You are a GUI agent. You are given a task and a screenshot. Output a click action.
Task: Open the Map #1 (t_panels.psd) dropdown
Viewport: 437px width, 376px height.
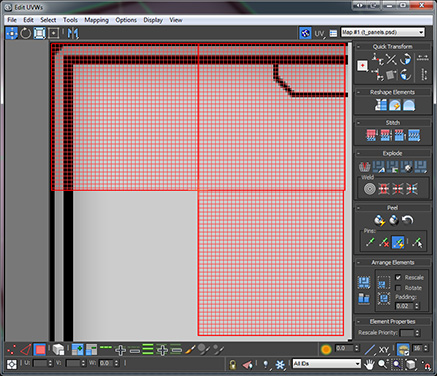[383, 32]
